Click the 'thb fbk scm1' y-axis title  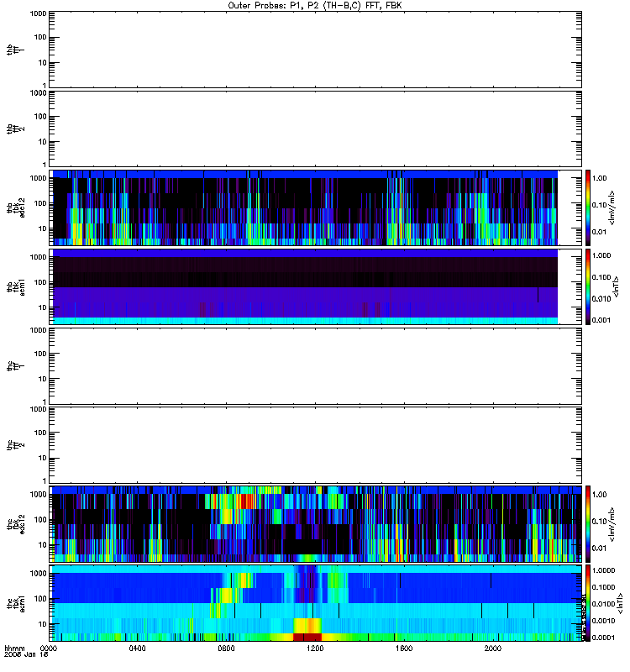[x=16, y=286]
